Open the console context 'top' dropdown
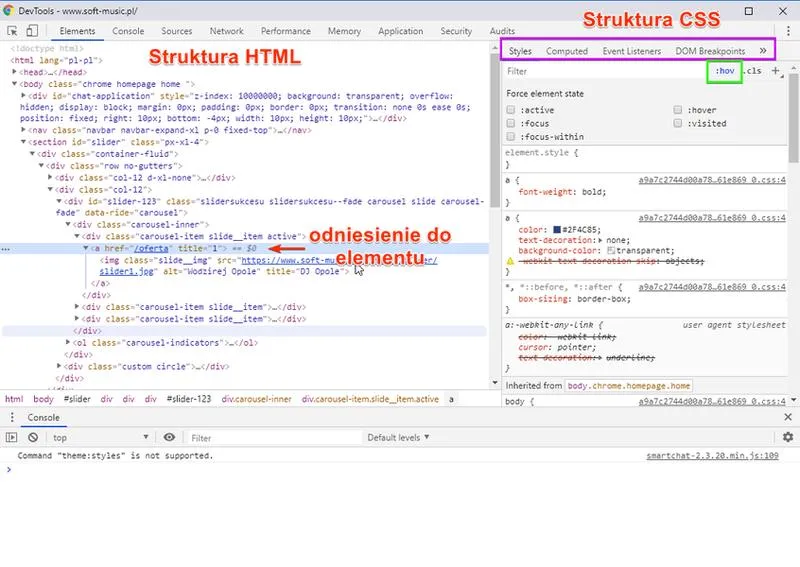This screenshot has width=800, height=567. [101, 437]
